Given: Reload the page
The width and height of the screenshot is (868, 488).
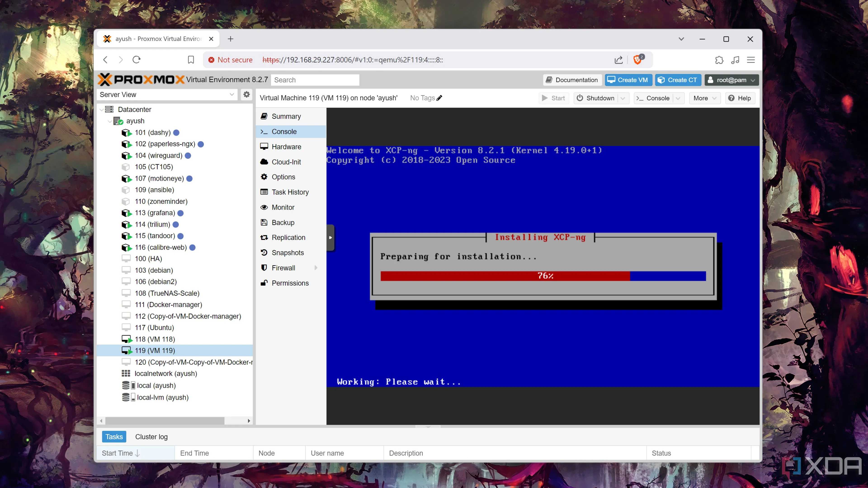Looking at the screenshot, I should point(137,60).
